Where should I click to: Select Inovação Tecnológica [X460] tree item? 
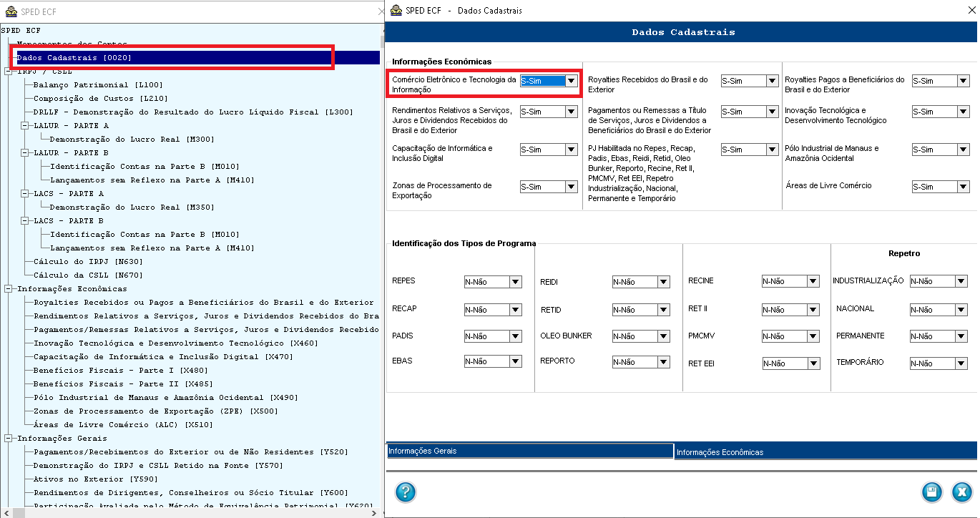pyautogui.click(x=176, y=343)
